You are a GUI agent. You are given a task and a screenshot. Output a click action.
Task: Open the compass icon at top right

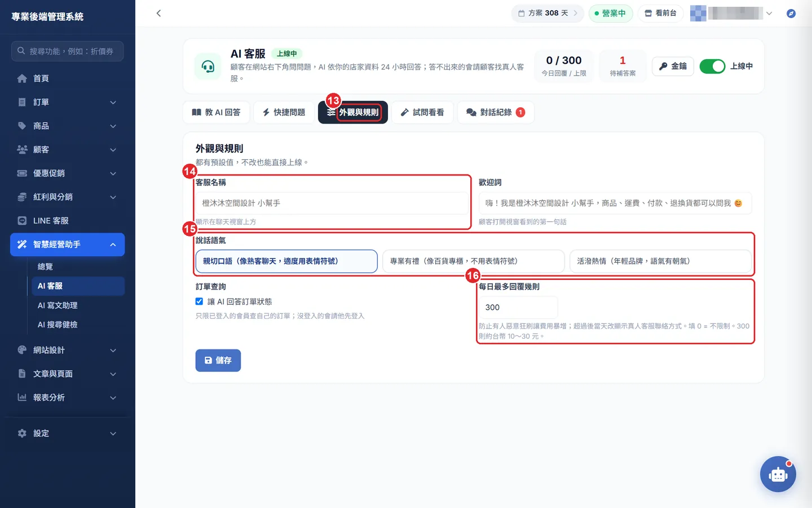[791, 13]
